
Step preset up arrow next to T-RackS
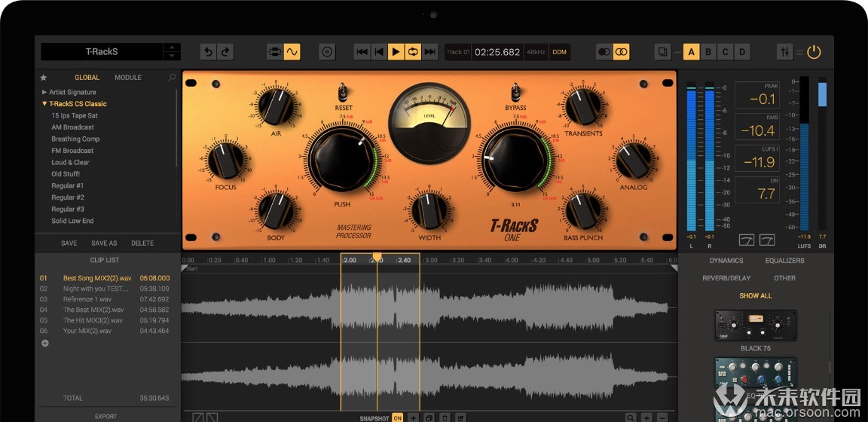(x=172, y=47)
